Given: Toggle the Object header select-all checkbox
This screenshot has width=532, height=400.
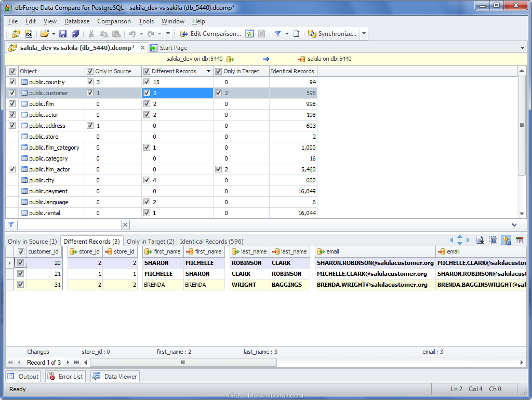Looking at the screenshot, I should 12,71.
